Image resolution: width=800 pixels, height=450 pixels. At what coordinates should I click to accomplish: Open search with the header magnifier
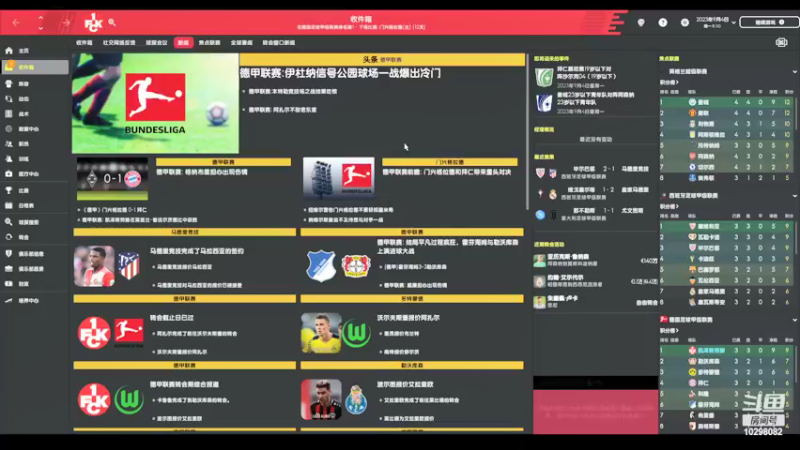[112, 22]
